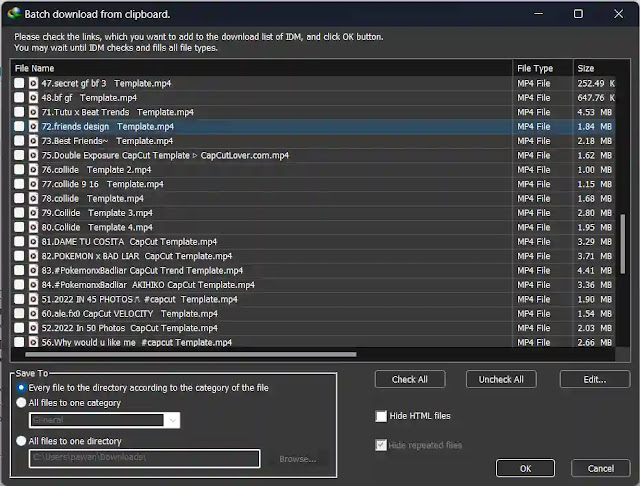Click file icon of 47.secret gf bf 3

click(33, 83)
